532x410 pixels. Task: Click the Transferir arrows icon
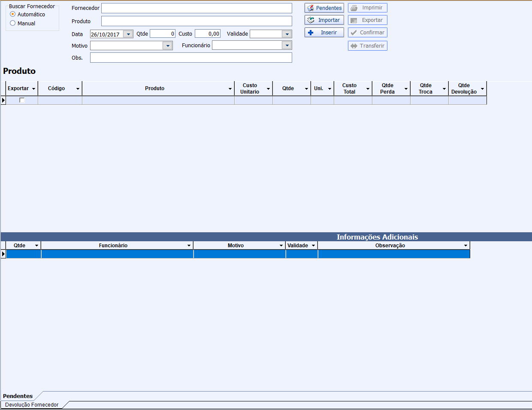pyautogui.click(x=354, y=46)
